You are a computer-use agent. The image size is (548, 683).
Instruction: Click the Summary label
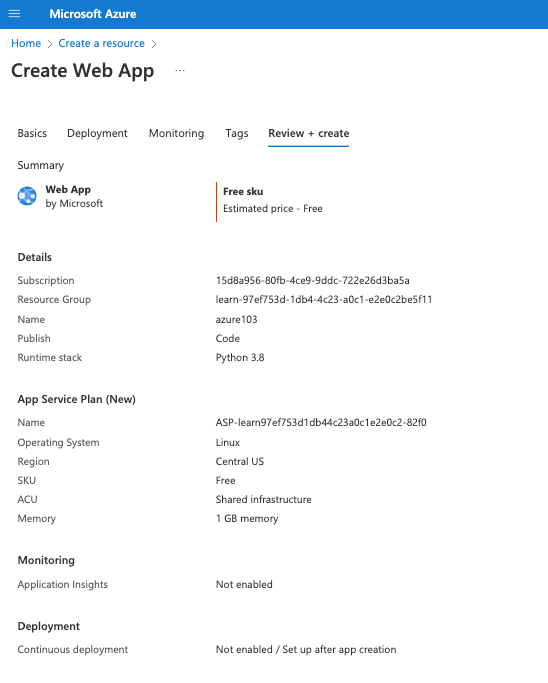coord(41,166)
